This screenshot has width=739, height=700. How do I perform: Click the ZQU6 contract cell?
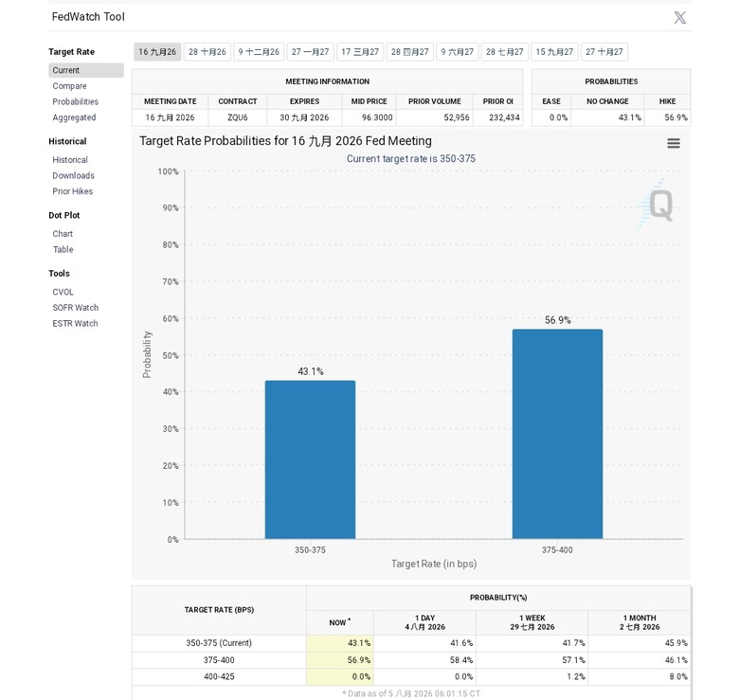click(x=238, y=117)
